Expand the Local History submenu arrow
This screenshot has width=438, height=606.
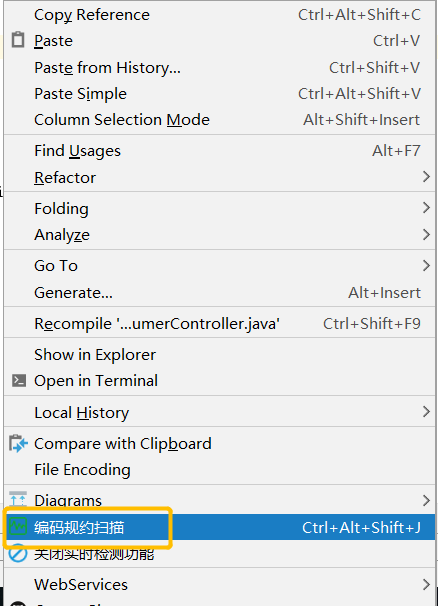426,412
